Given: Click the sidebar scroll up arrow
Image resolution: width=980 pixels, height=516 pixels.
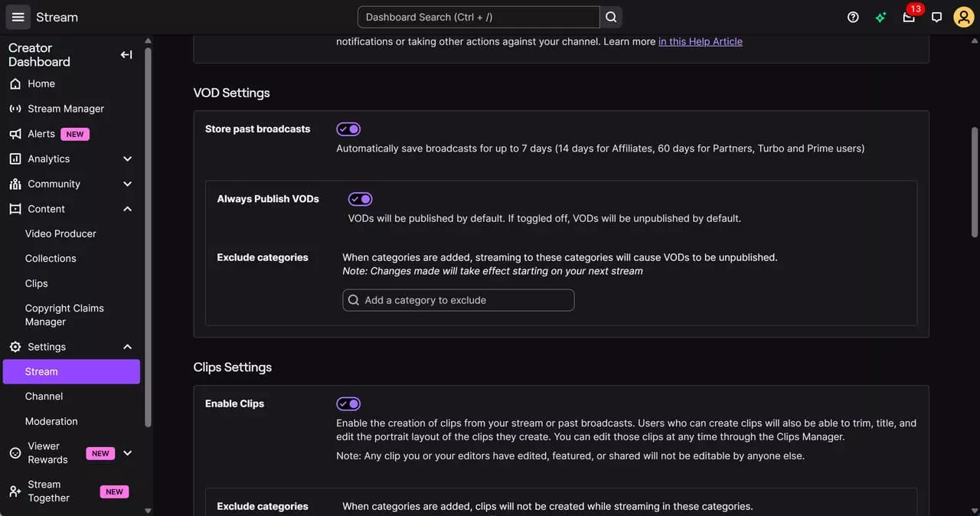Looking at the screenshot, I should pos(148,41).
